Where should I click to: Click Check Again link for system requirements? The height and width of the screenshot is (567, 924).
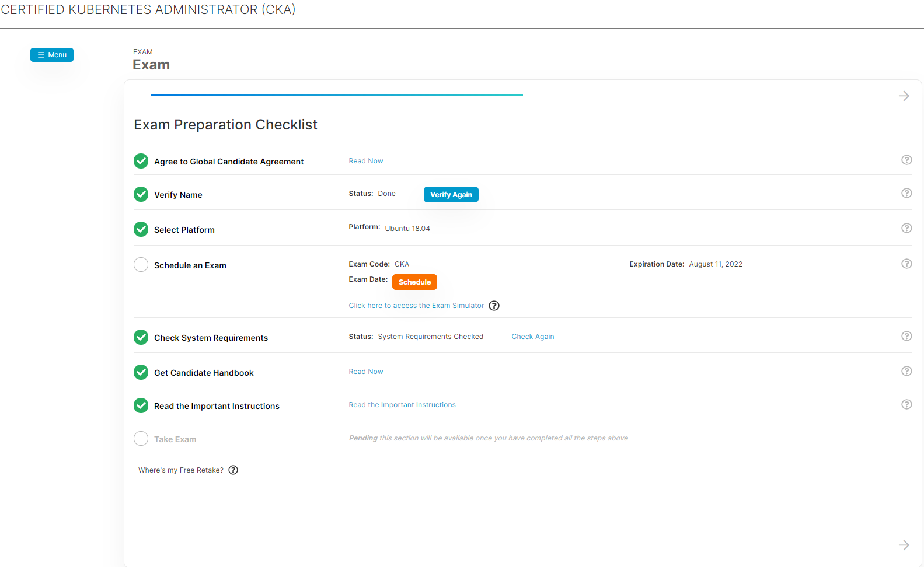(x=533, y=337)
